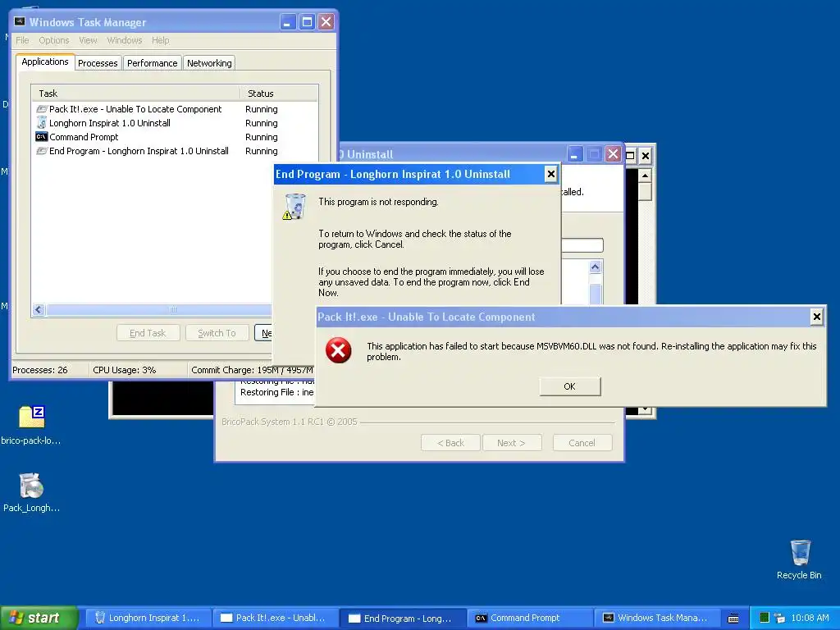
Task: Click 'BricoPack System 1.1 RC1 © 2005' text
Action: click(290, 422)
